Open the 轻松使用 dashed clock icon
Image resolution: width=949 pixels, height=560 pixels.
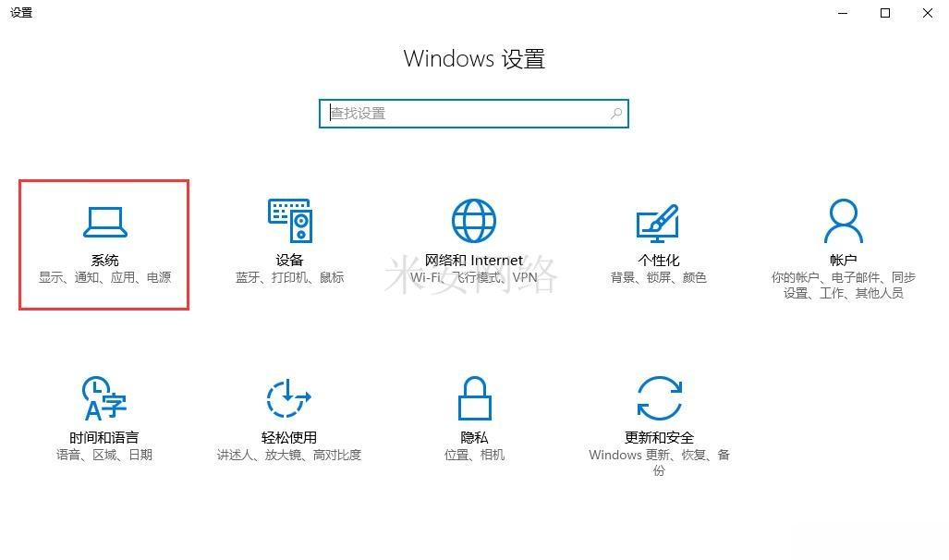click(288, 398)
